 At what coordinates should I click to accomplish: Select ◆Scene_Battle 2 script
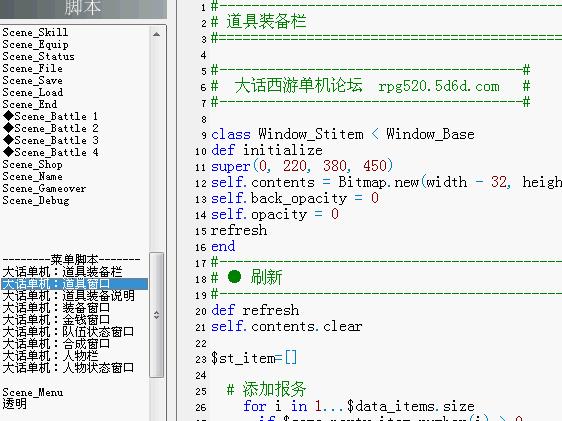click(x=50, y=128)
